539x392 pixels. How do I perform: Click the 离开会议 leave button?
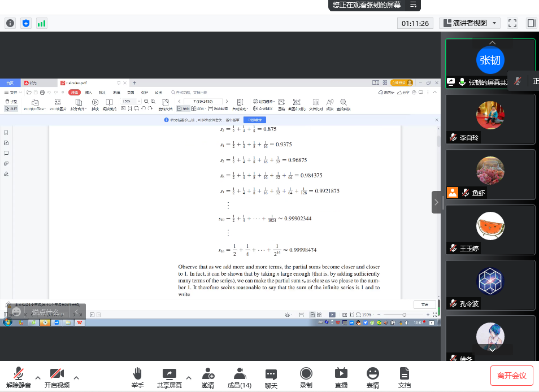click(511, 376)
